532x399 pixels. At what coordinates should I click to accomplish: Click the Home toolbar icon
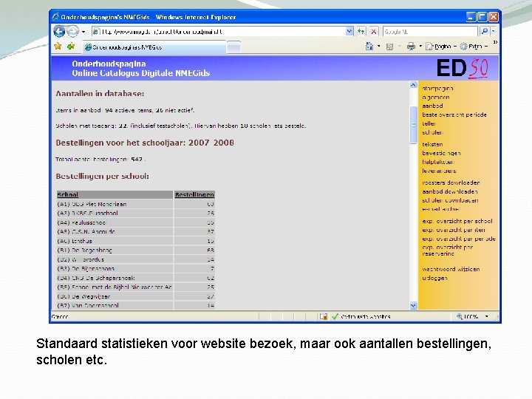(x=369, y=46)
